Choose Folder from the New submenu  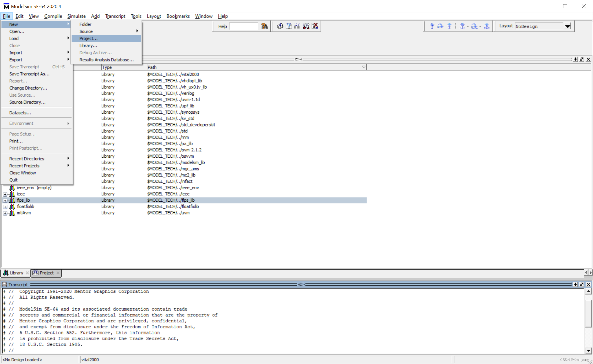coord(106,24)
